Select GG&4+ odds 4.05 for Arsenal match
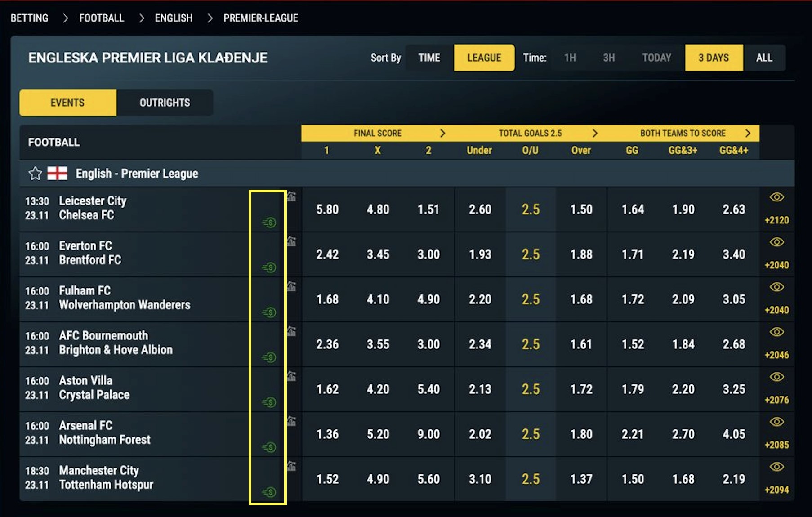The image size is (812, 517). pyautogui.click(x=734, y=434)
